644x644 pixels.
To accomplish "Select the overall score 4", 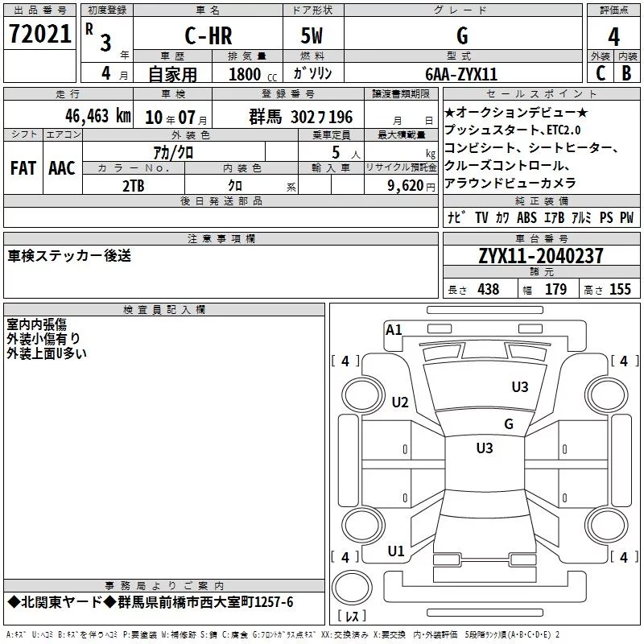I will [x=613, y=37].
